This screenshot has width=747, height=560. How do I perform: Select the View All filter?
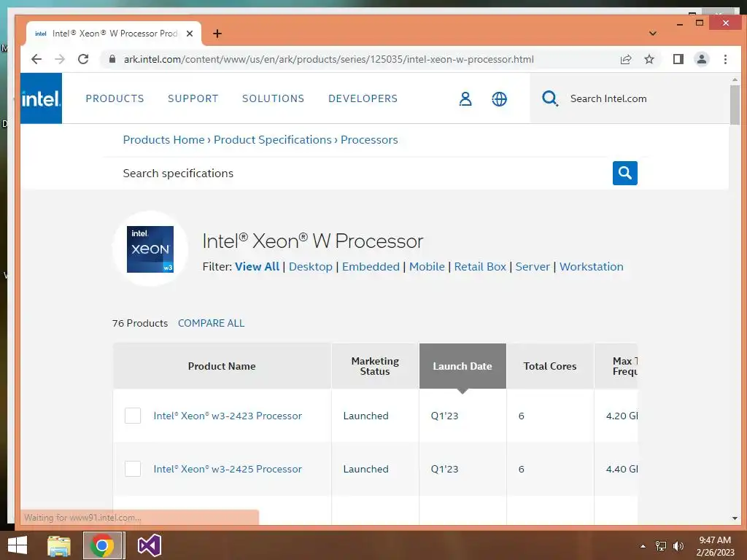(258, 267)
